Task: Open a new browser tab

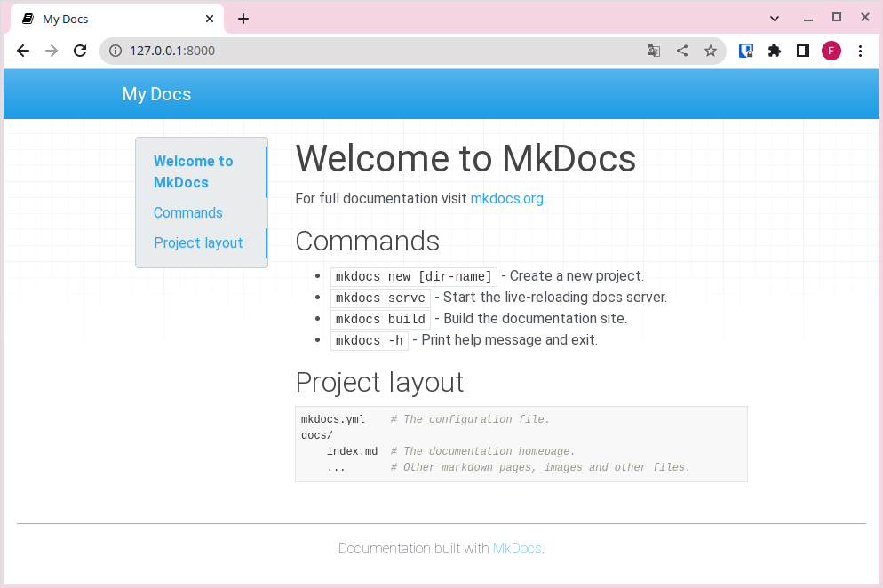Action: click(243, 19)
